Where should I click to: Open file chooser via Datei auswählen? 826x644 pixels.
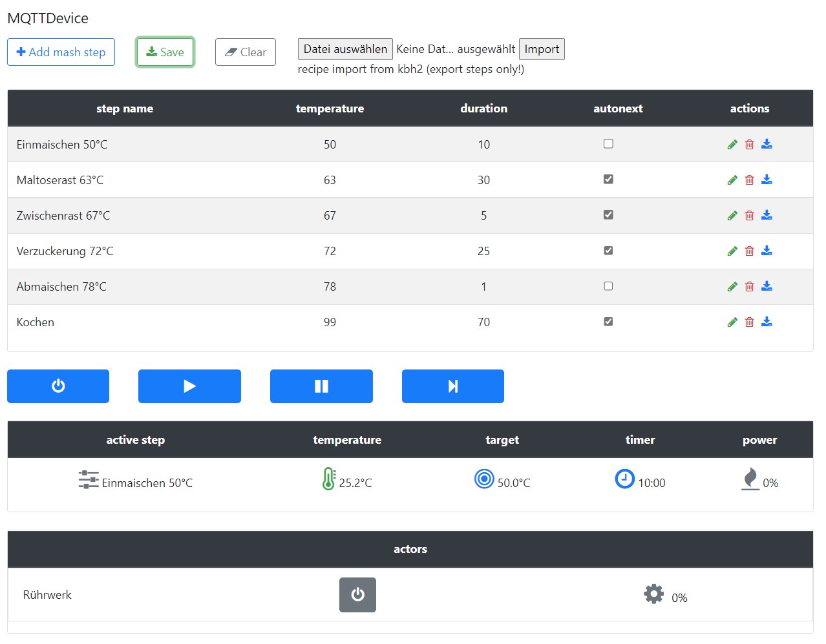tap(345, 49)
